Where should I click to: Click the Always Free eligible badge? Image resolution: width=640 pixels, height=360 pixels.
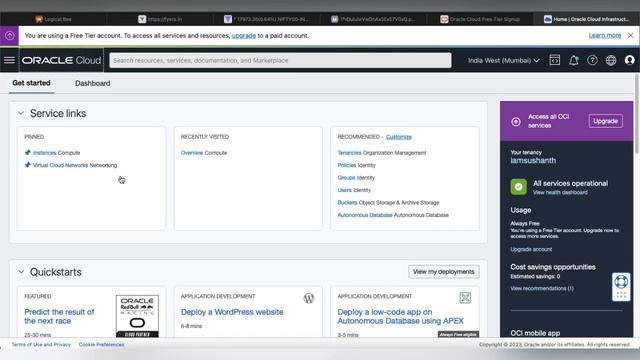click(458, 334)
